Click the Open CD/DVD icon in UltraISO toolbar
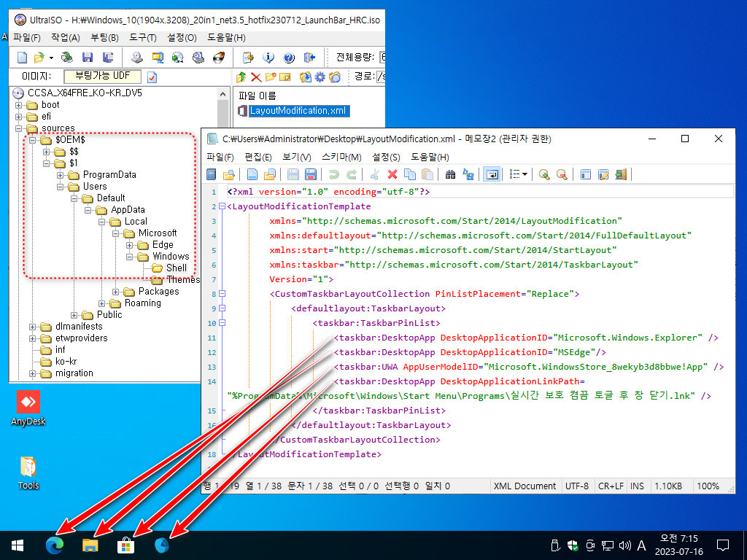The width and height of the screenshot is (747, 560). pyautogui.click(x=66, y=58)
